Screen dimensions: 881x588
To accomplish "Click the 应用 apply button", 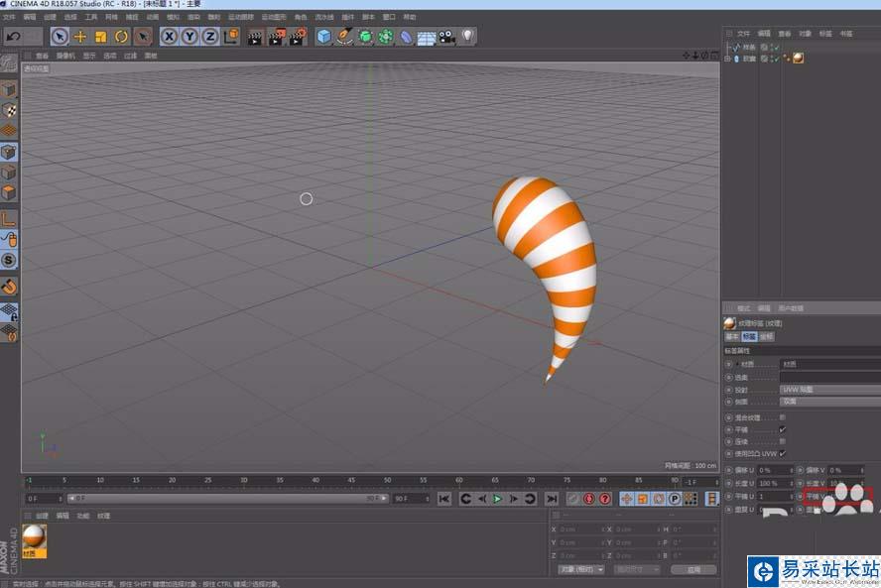I will 693,570.
